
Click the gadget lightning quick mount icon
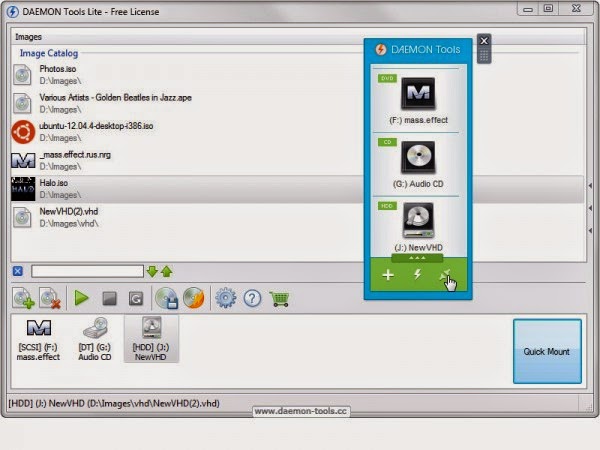(418, 274)
